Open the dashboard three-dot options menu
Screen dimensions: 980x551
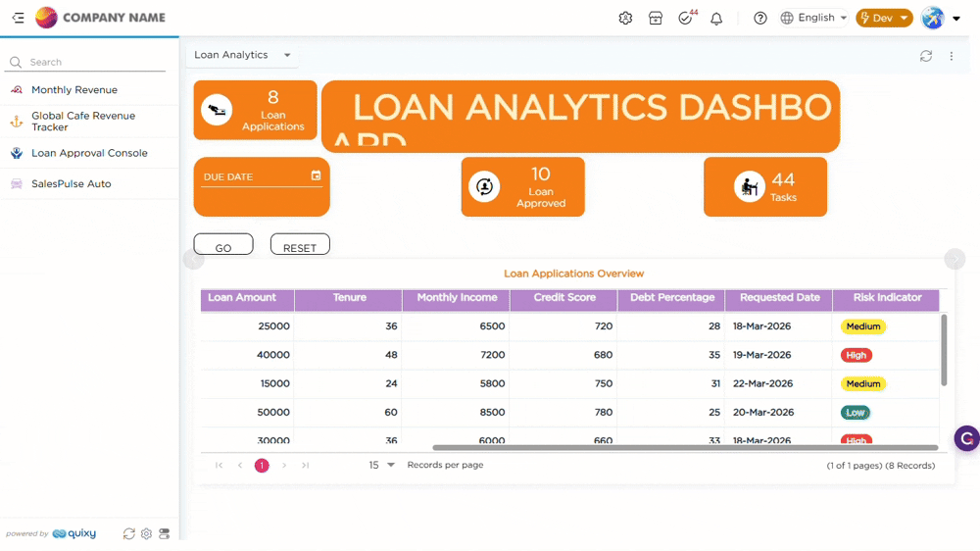point(952,56)
